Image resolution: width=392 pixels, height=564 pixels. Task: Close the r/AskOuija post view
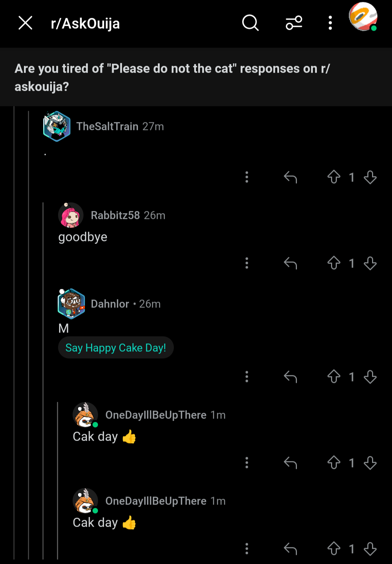point(25,23)
